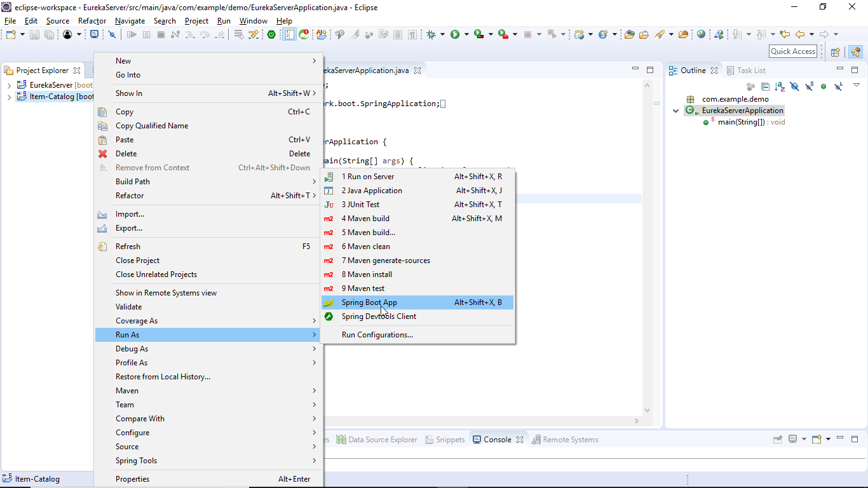The height and width of the screenshot is (488, 868).
Task: Open the internal Web Browser globe icon
Action: [701, 34]
